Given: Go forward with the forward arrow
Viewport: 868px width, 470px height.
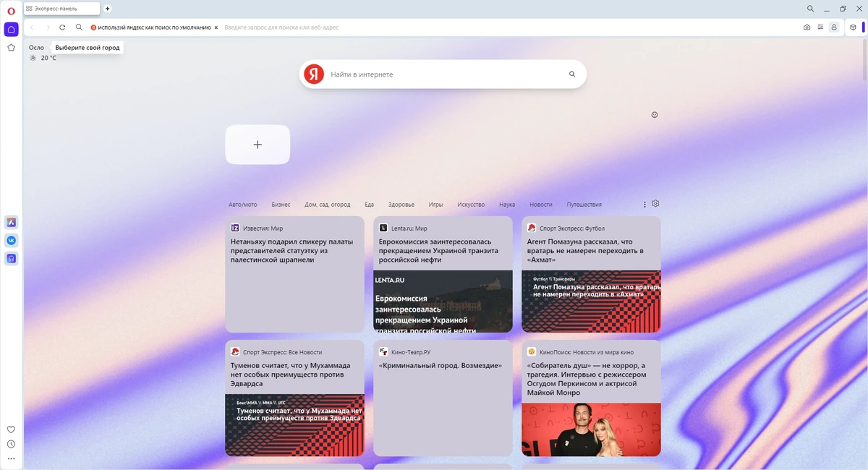Looking at the screenshot, I should (48, 27).
